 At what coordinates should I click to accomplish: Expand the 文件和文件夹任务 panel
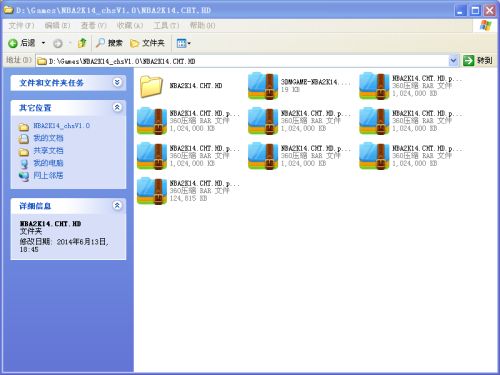point(117,82)
